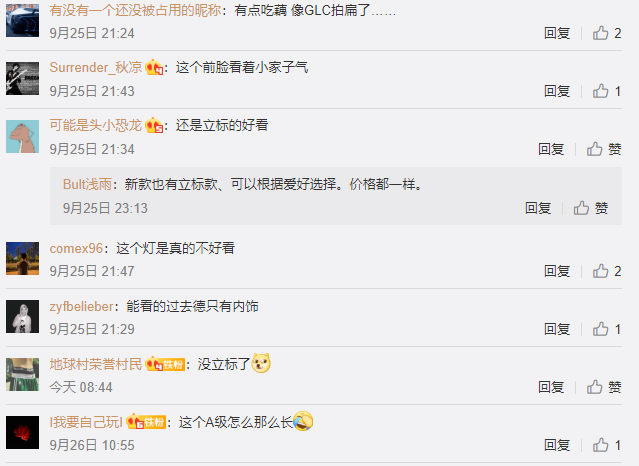
Task: Click 可能是头小恐龙's dinosaur avatar
Action: (22, 137)
